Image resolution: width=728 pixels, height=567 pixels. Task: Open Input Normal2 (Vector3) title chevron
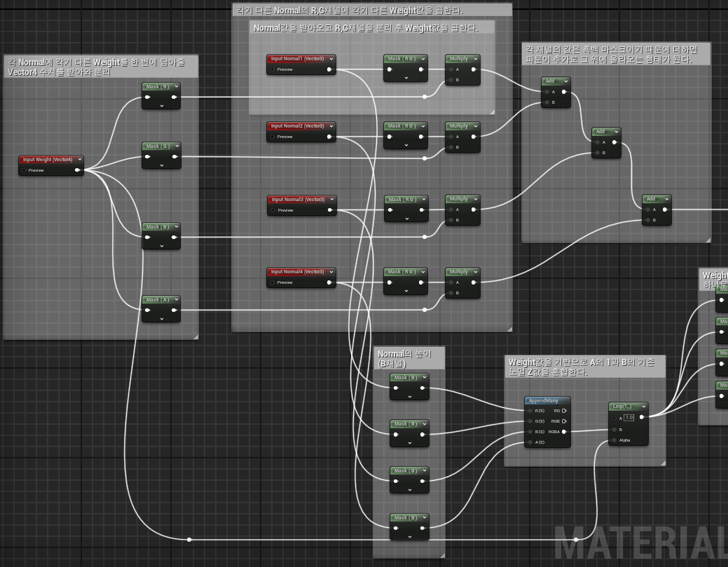click(x=331, y=126)
